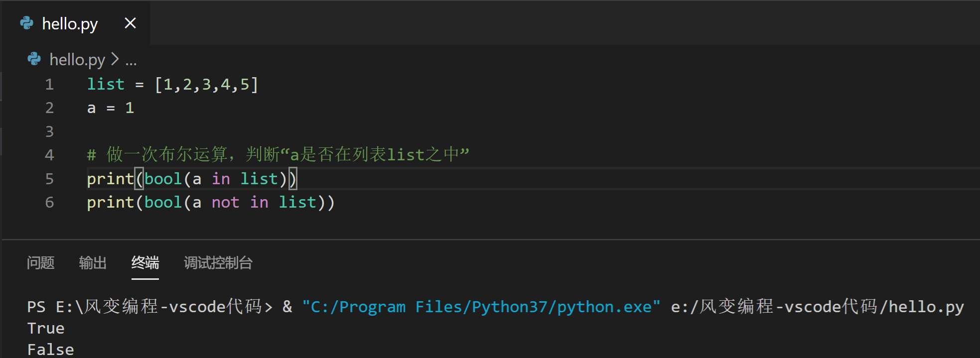Click line number 1 in the gutter
Screen dimensions: 980x358
tap(49, 84)
